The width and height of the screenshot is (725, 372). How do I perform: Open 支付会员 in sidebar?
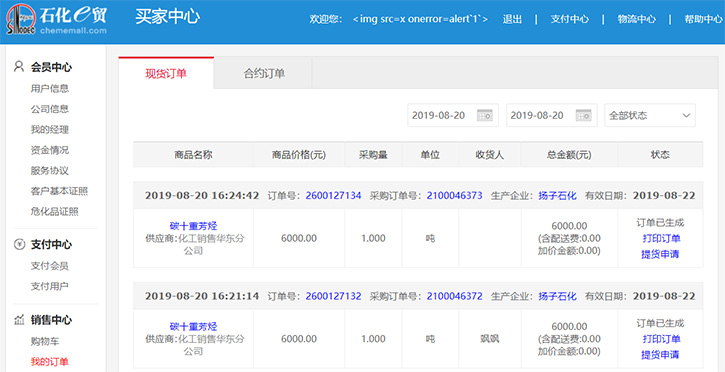(x=50, y=266)
